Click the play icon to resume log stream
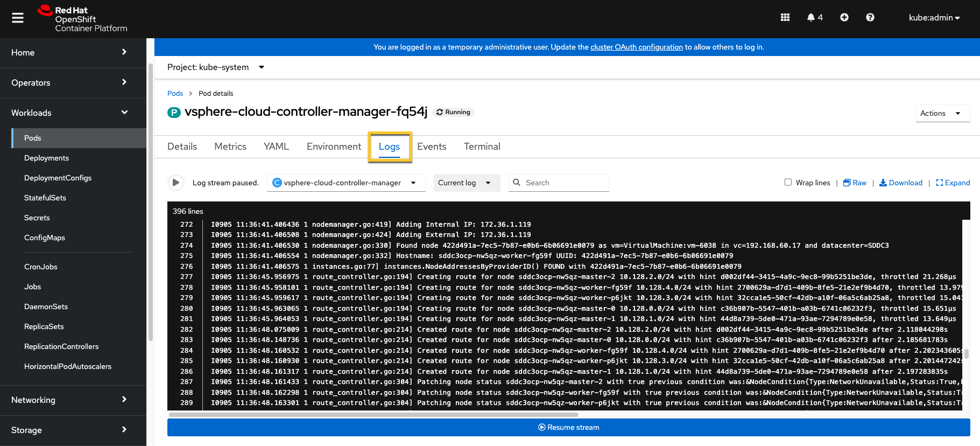 (x=175, y=183)
